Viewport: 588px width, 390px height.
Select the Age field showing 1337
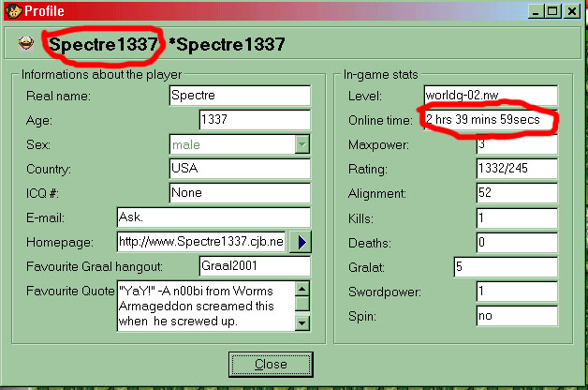pos(254,120)
